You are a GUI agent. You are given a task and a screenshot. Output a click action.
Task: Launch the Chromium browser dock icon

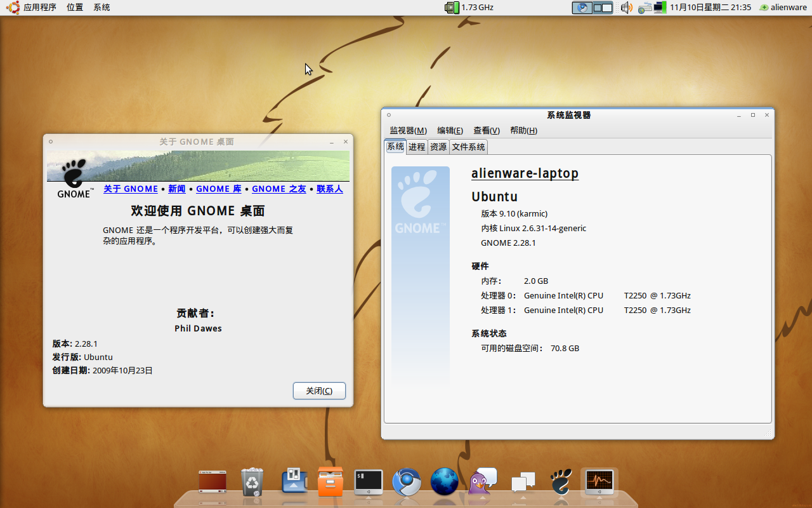(407, 482)
